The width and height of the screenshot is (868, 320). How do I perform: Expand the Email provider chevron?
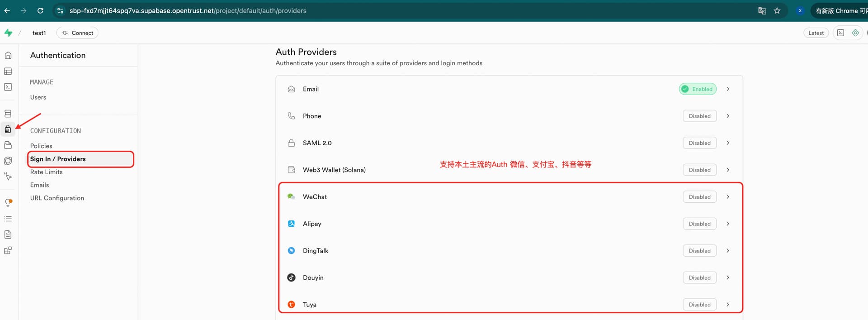pyautogui.click(x=727, y=89)
